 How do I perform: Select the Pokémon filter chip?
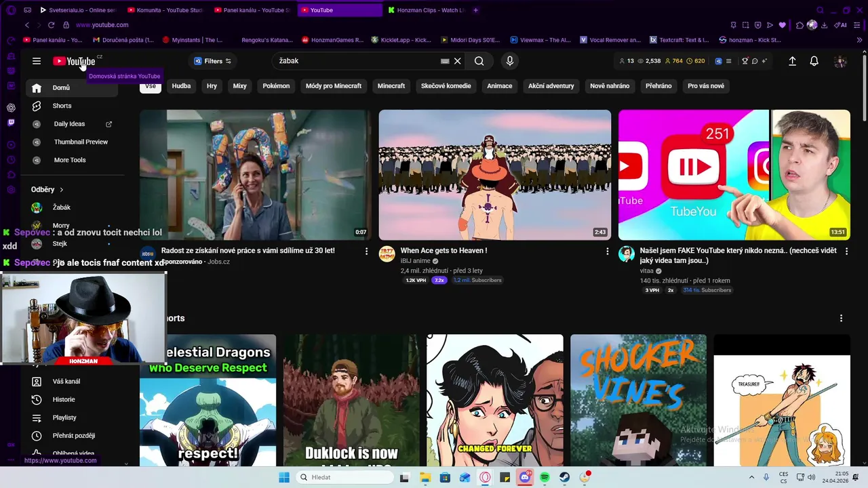click(276, 86)
